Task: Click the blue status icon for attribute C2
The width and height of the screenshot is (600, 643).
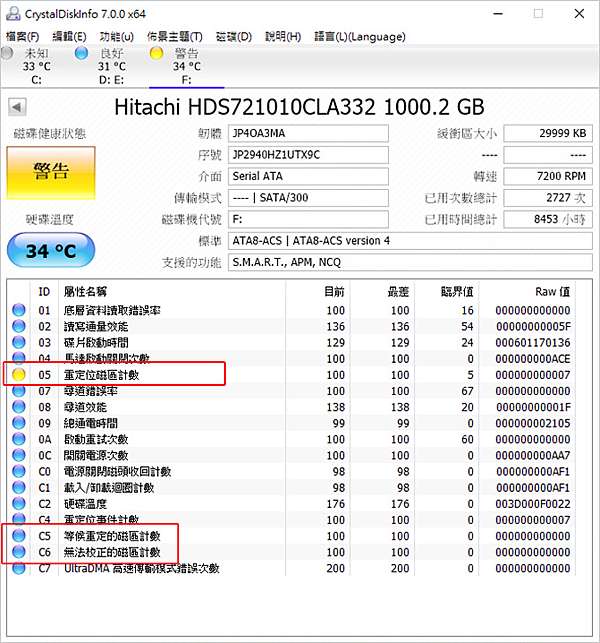Action: (x=18, y=504)
